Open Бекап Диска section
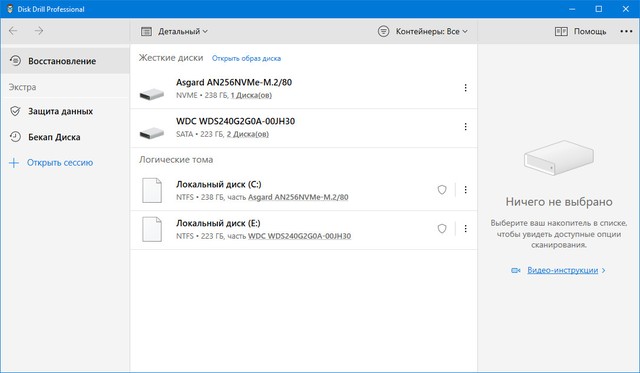The image size is (640, 373). point(65,137)
